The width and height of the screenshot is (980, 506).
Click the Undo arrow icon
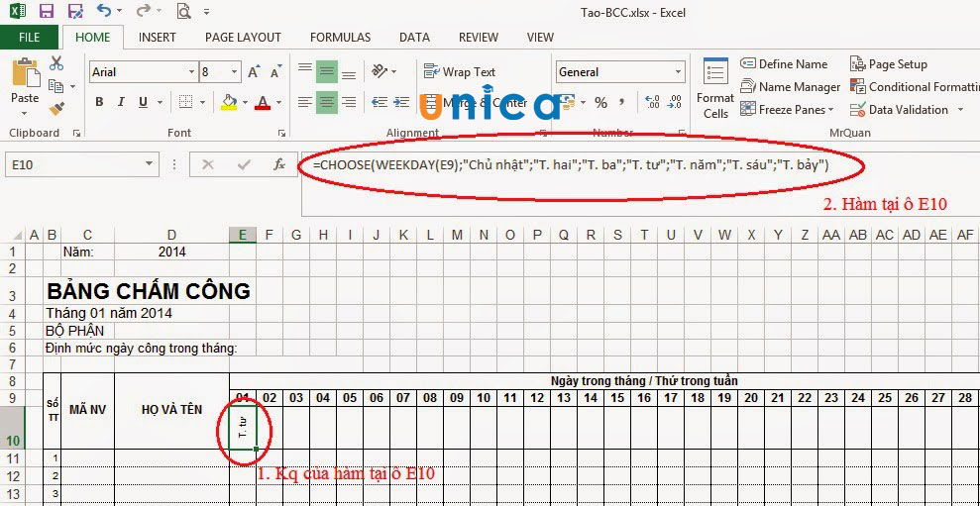coord(104,11)
